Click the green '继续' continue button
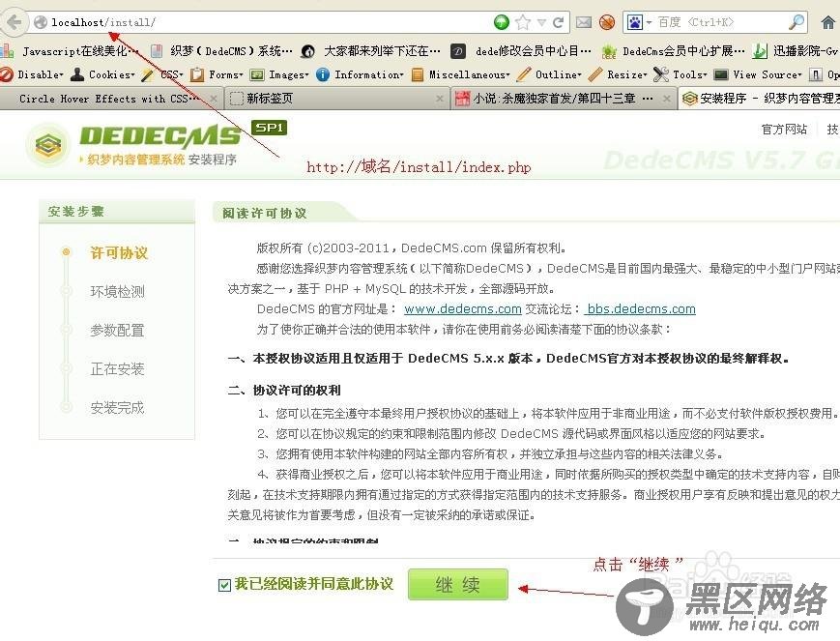Viewport: 840px width, 641px height. (458, 584)
